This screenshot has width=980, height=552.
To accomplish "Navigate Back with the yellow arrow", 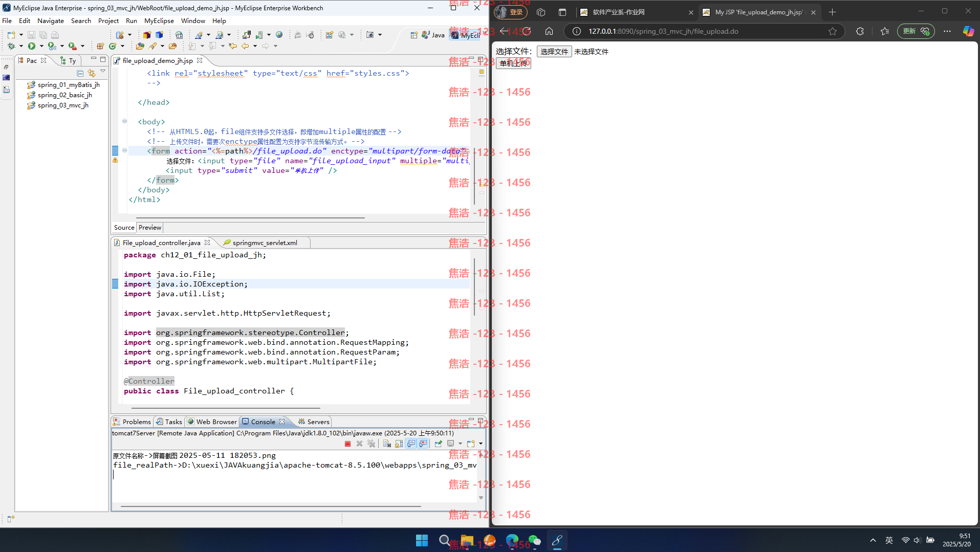I will click(x=245, y=46).
